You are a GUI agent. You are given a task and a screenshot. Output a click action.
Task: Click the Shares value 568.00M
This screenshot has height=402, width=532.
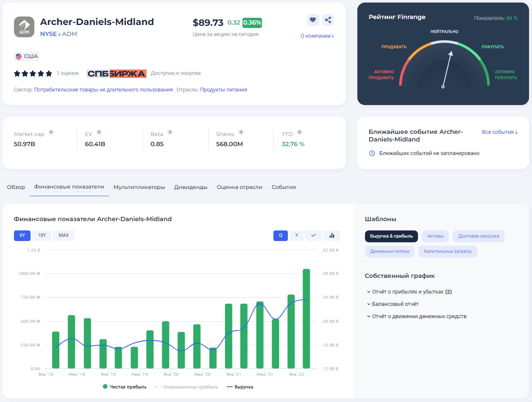[229, 144]
